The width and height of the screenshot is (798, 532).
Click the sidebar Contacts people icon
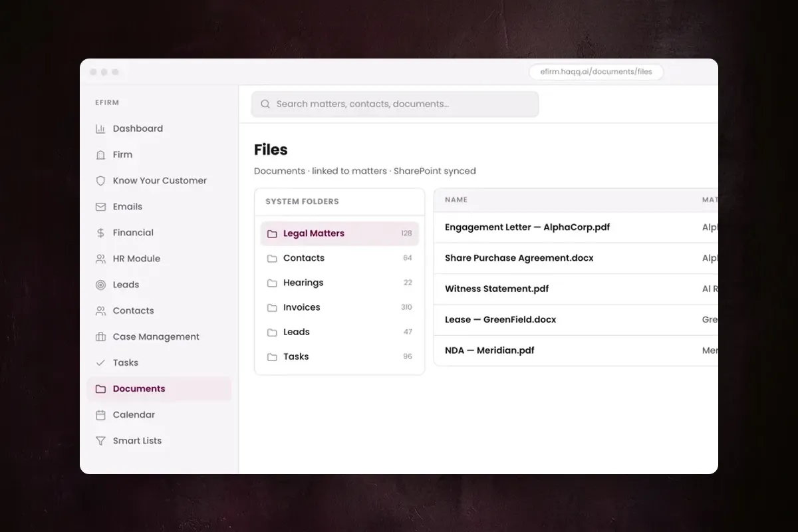(100, 311)
